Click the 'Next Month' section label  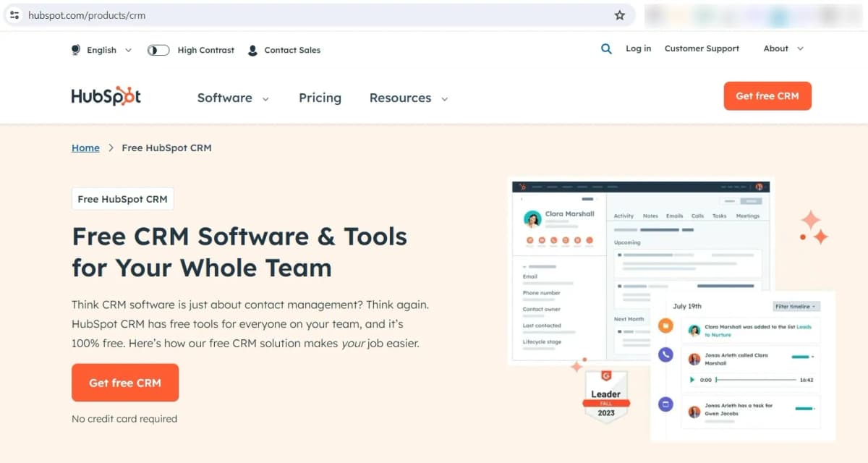pyautogui.click(x=629, y=319)
